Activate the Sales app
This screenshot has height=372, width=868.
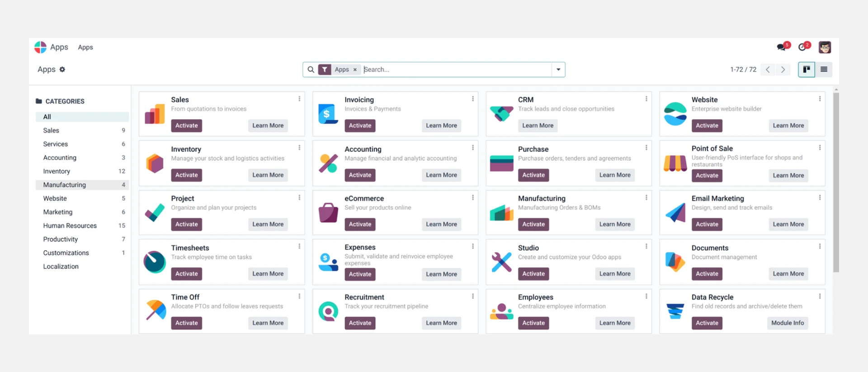pos(186,125)
